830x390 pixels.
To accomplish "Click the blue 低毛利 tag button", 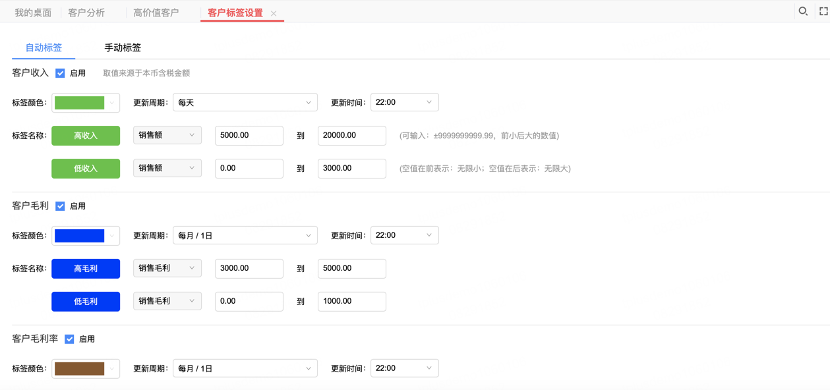I will point(86,302).
